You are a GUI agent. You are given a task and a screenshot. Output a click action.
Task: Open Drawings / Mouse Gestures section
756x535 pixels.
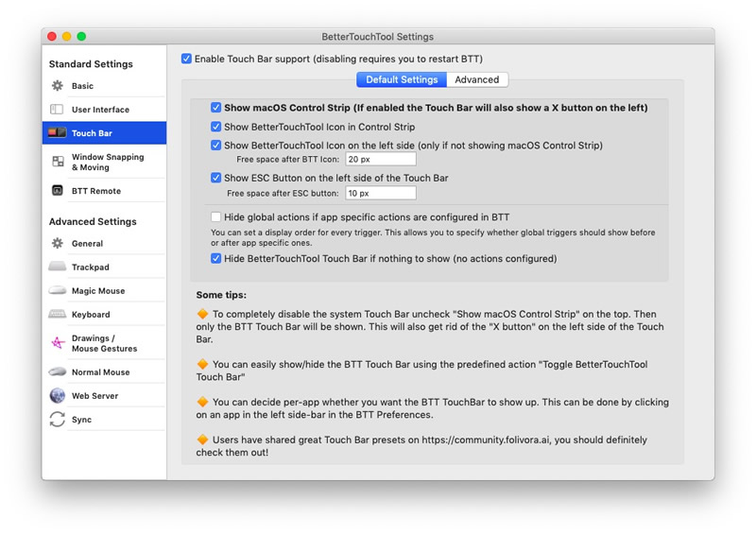click(x=104, y=343)
